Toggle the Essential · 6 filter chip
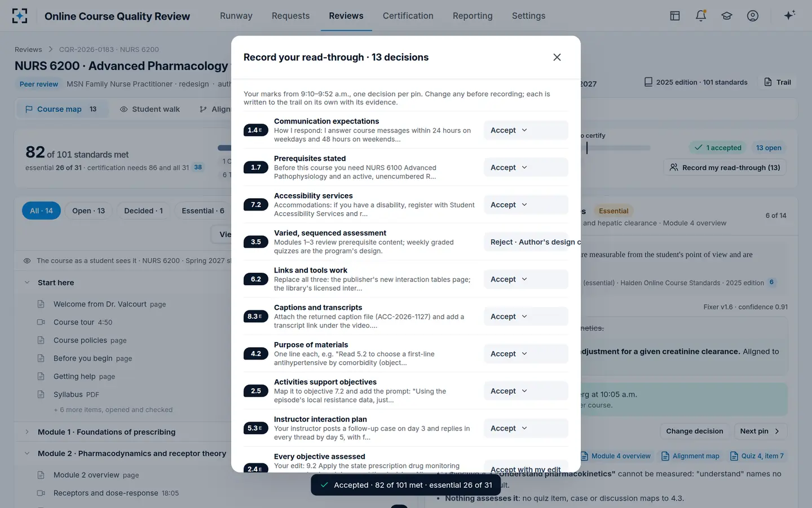 (x=202, y=211)
